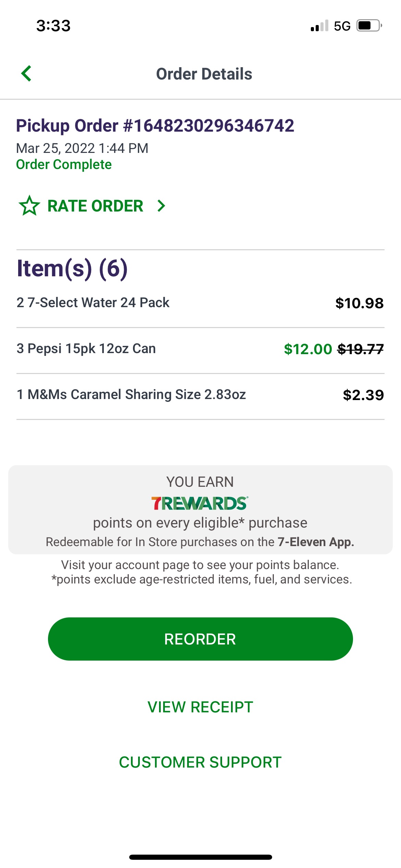
Task: Tap the Rate Order label
Action: [x=95, y=206]
